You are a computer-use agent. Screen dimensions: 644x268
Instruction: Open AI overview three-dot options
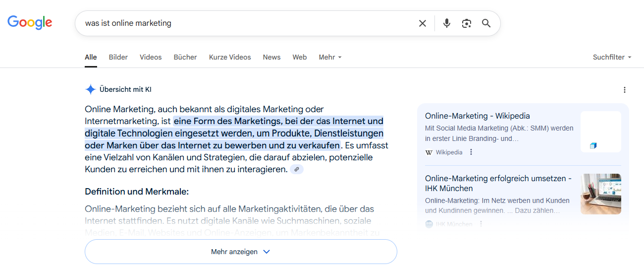pyautogui.click(x=625, y=90)
